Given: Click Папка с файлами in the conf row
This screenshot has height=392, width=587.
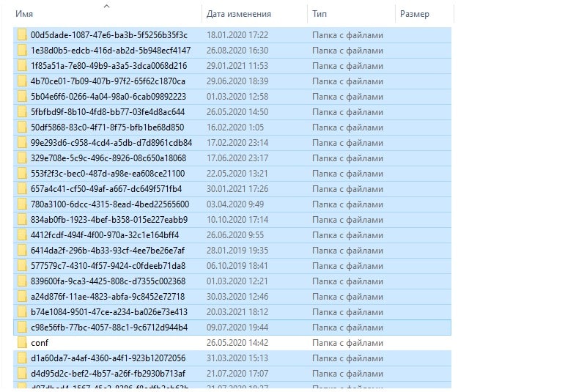Looking at the screenshot, I should pyautogui.click(x=348, y=343).
